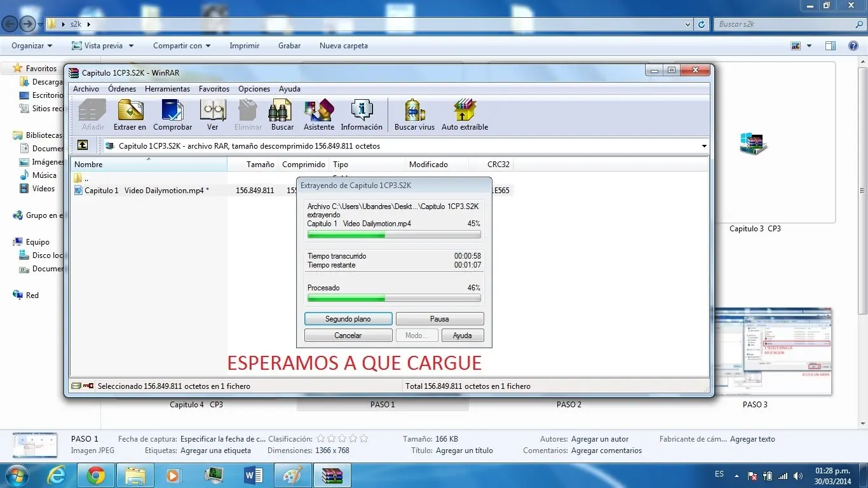Launch the Asistente wizard icon
This screenshot has height=488, width=868.
pos(319,115)
